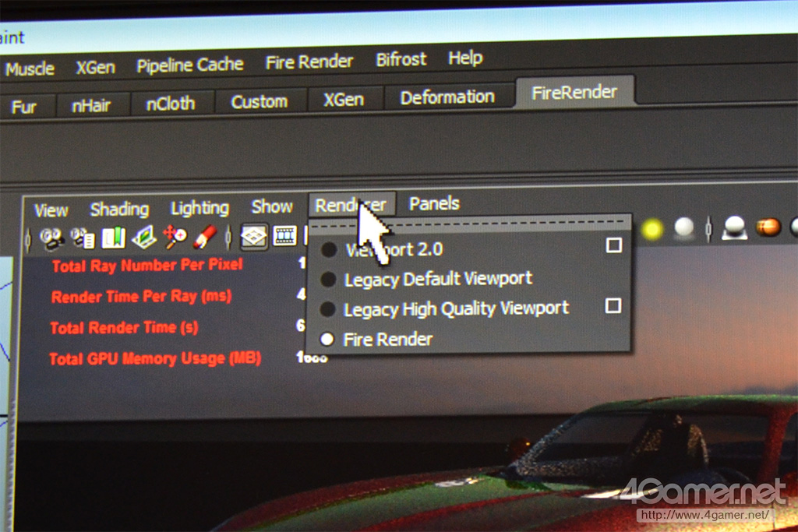Toggle the grid display icon
This screenshot has width=798, height=532.
point(253,235)
